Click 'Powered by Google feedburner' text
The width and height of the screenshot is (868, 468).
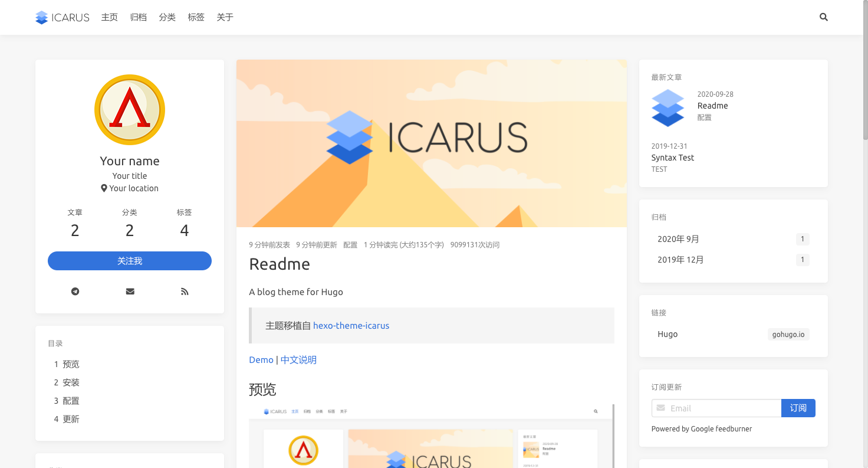coord(702,429)
